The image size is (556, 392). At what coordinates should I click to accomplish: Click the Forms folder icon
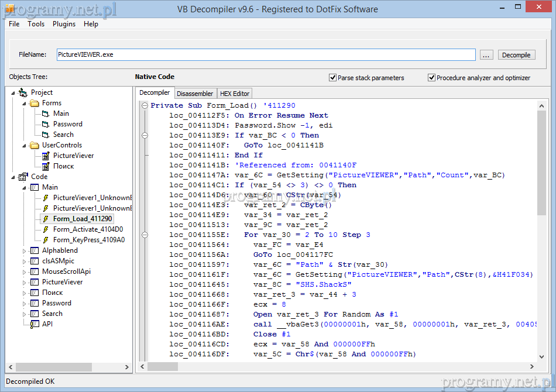coord(35,103)
